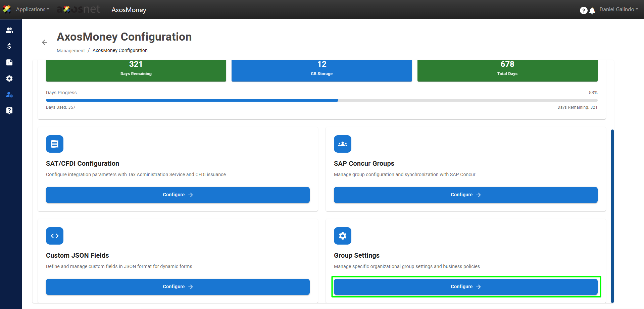
Task: Open the Daniel Galindo user menu
Action: 618,9
